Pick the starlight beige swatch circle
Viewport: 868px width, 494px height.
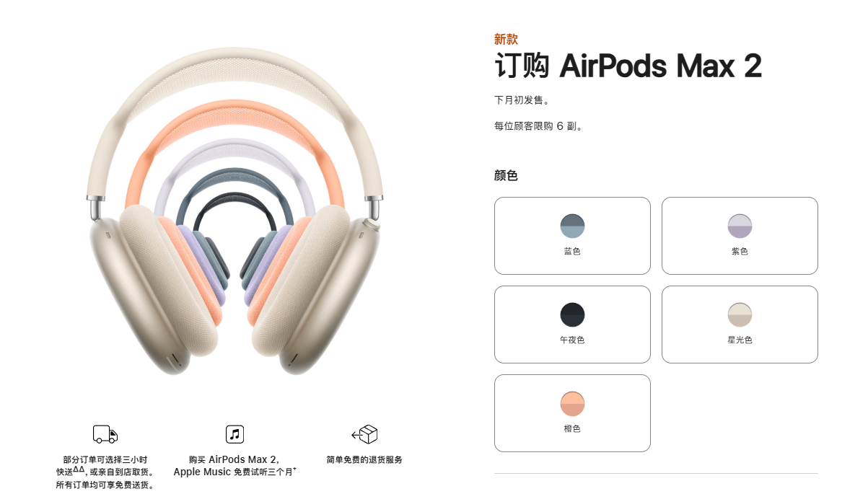coord(740,314)
